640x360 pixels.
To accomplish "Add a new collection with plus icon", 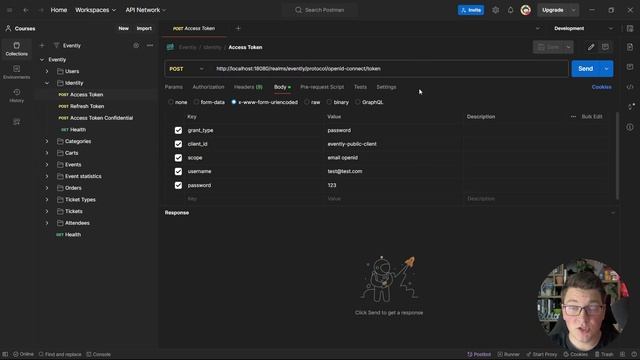I will (42, 45).
